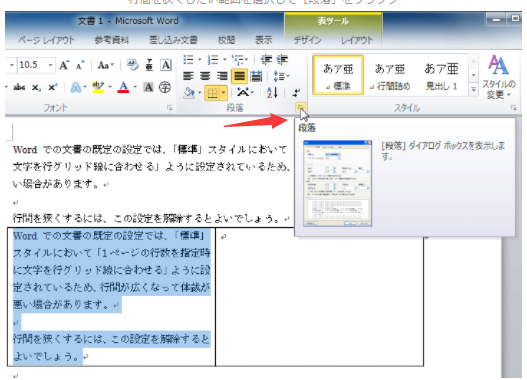Click the Asian layout character scaling icon
This screenshot has height=380, width=527.
(x=243, y=92)
